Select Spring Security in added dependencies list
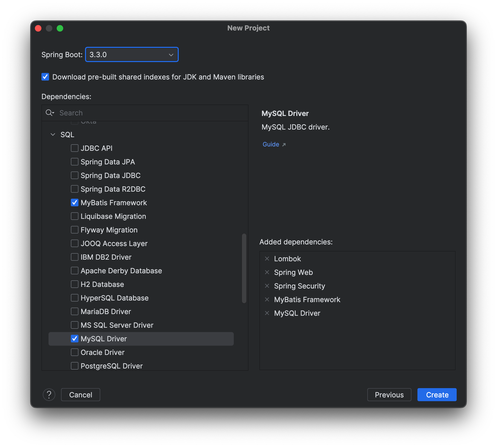The height and width of the screenshot is (448, 497). (299, 286)
